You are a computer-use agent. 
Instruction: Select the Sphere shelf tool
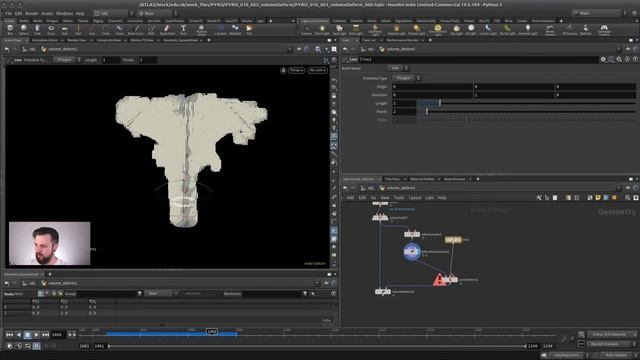click(x=24, y=29)
